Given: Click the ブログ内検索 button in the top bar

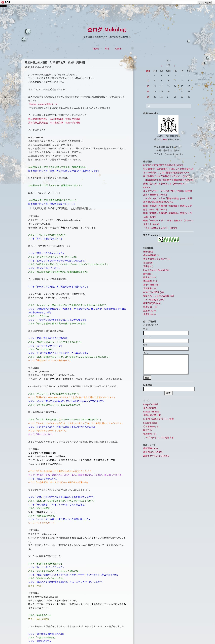Looking at the screenshot, I should pyautogui.click(x=204, y=3).
